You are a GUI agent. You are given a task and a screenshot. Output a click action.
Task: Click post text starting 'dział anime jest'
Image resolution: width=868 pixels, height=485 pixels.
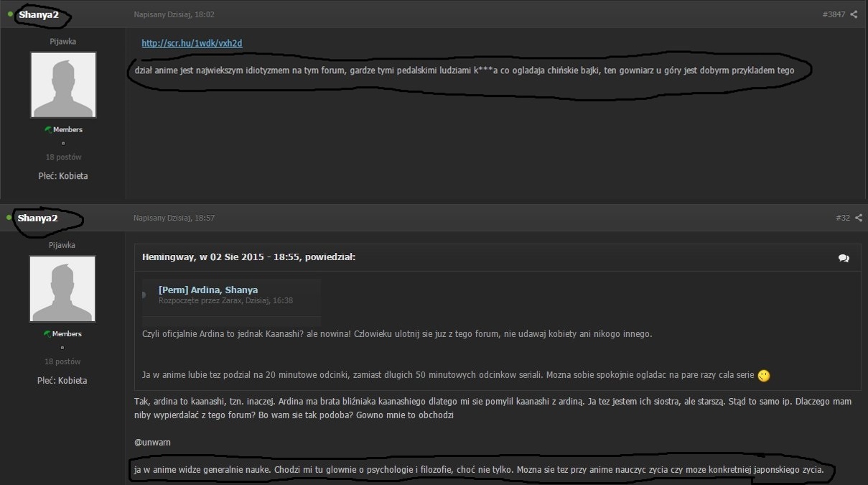click(464, 70)
